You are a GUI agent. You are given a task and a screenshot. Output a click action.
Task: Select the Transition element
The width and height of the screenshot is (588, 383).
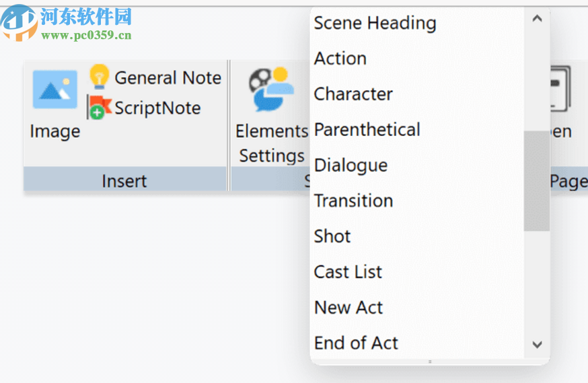353,201
